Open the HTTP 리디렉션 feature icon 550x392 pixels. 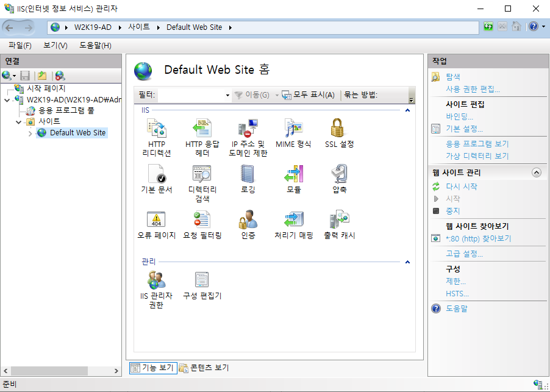click(157, 128)
